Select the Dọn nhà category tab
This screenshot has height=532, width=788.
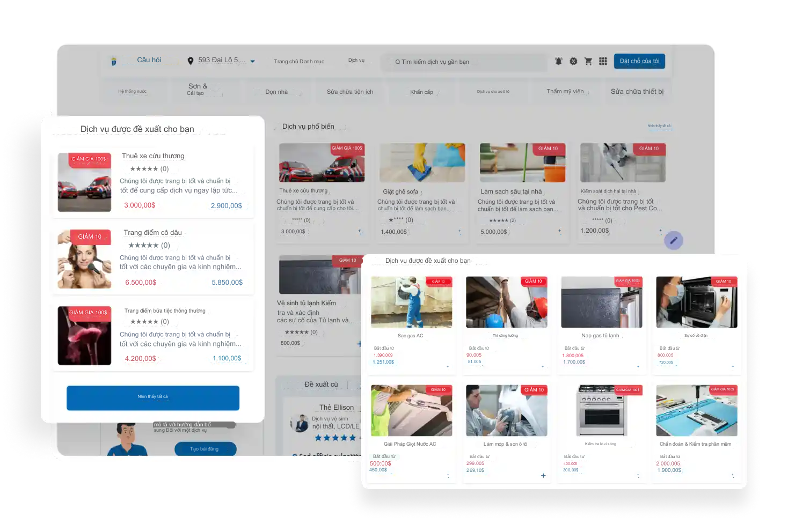276,92
